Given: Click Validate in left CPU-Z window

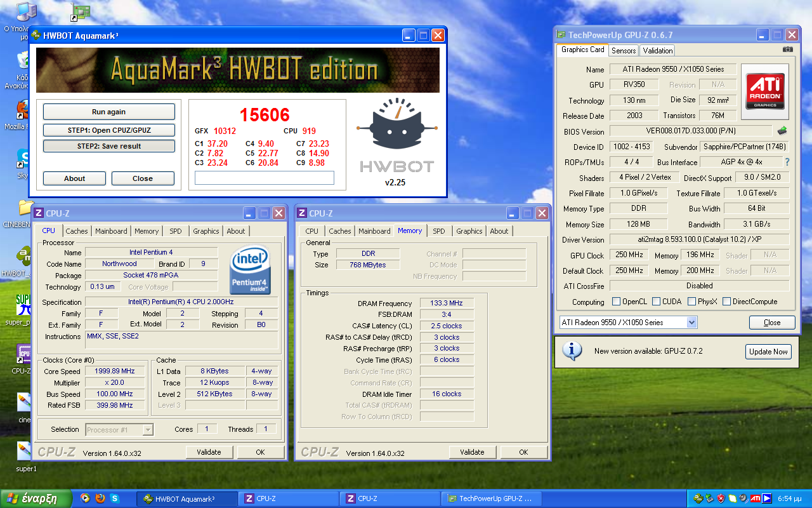Looking at the screenshot, I should 209,452.
